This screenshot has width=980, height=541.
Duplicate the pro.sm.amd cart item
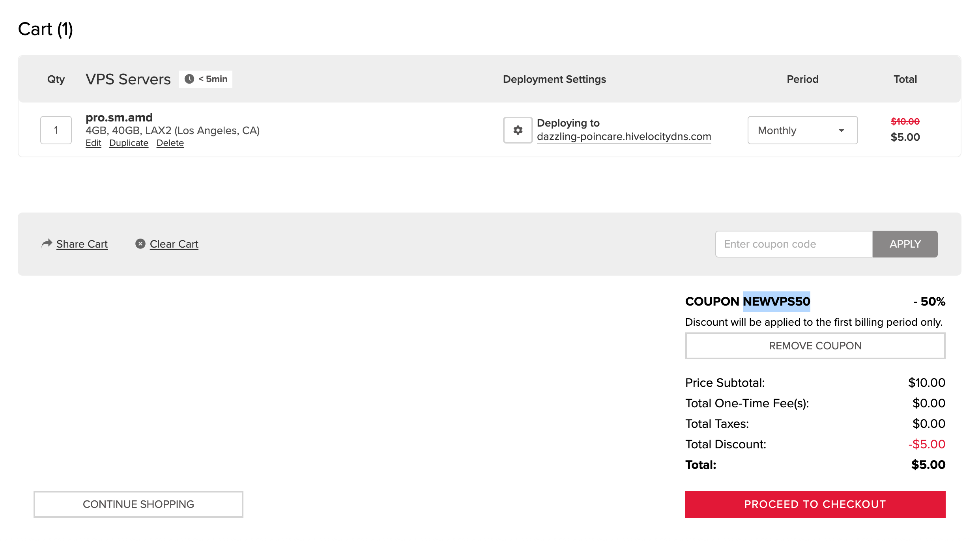point(129,143)
